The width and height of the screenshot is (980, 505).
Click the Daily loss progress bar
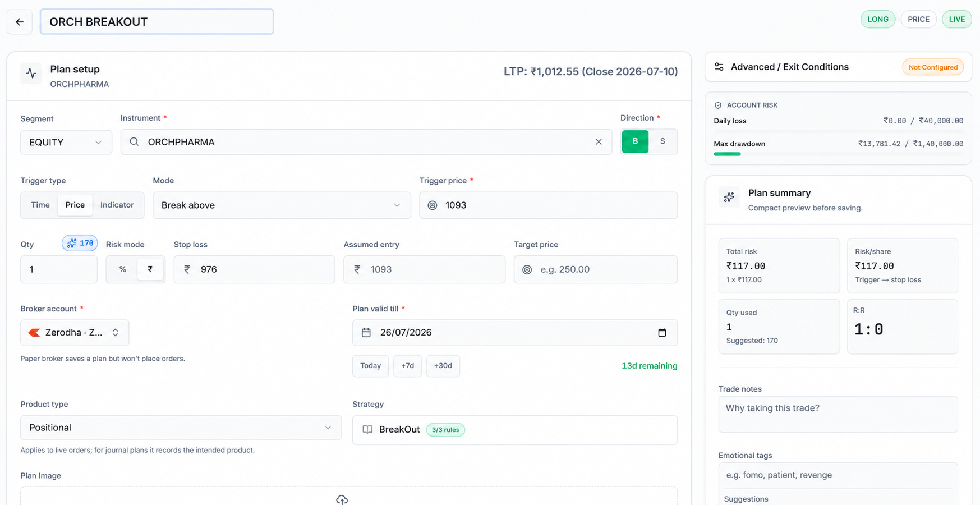pos(838,131)
